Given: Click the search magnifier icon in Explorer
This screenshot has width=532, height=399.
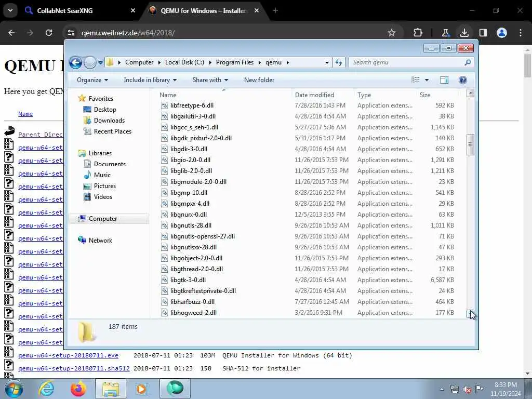Looking at the screenshot, I should click(x=468, y=62).
